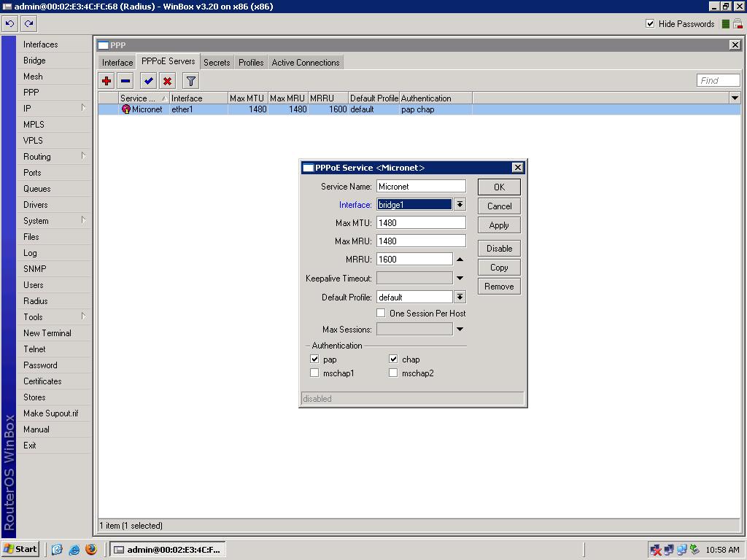Image resolution: width=747 pixels, height=560 pixels.
Task: Click the WinBox admin taskbar button
Action: point(168,549)
